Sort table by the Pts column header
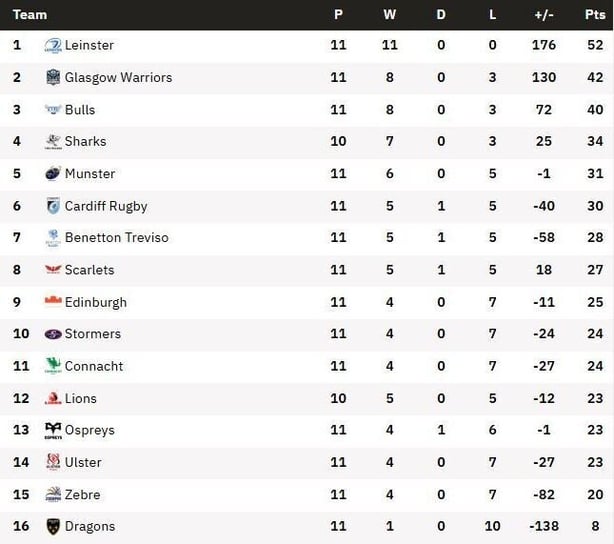Image resolution: width=614 pixels, height=544 pixels. point(595,14)
